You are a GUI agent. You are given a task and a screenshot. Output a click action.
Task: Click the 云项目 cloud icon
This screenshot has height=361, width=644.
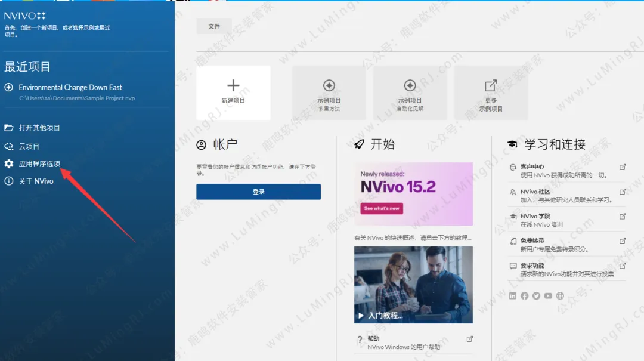click(x=9, y=146)
